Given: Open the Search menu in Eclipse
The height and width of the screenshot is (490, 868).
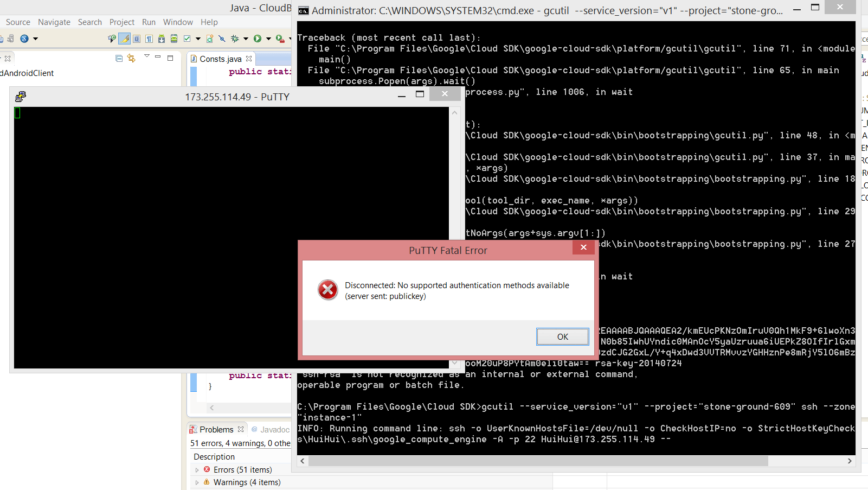Looking at the screenshot, I should click(90, 22).
